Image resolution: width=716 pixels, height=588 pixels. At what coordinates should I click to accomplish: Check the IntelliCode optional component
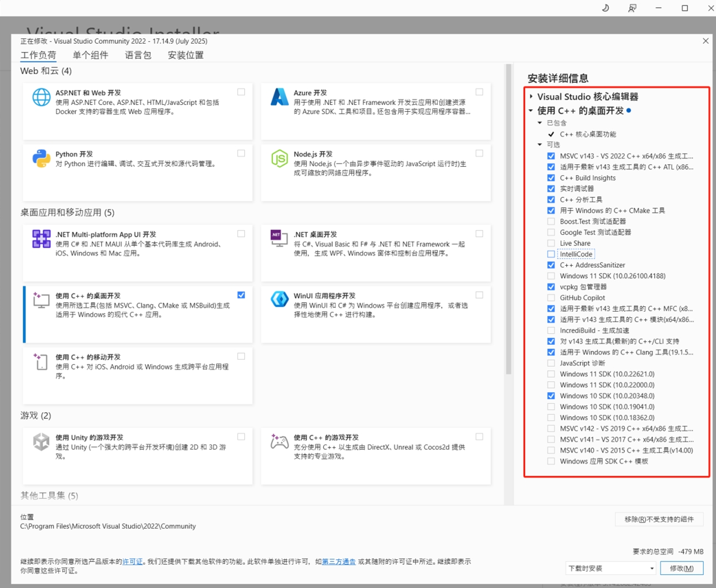click(551, 254)
